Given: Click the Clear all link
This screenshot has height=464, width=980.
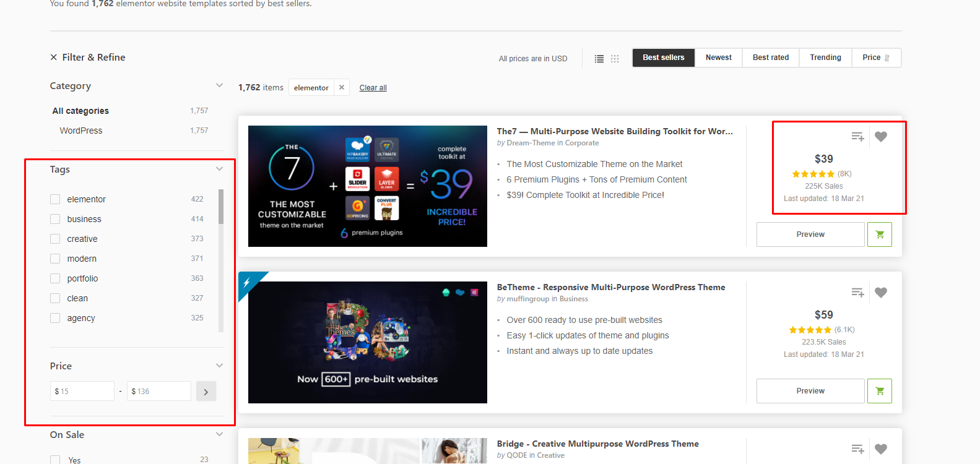Looking at the screenshot, I should [x=373, y=88].
